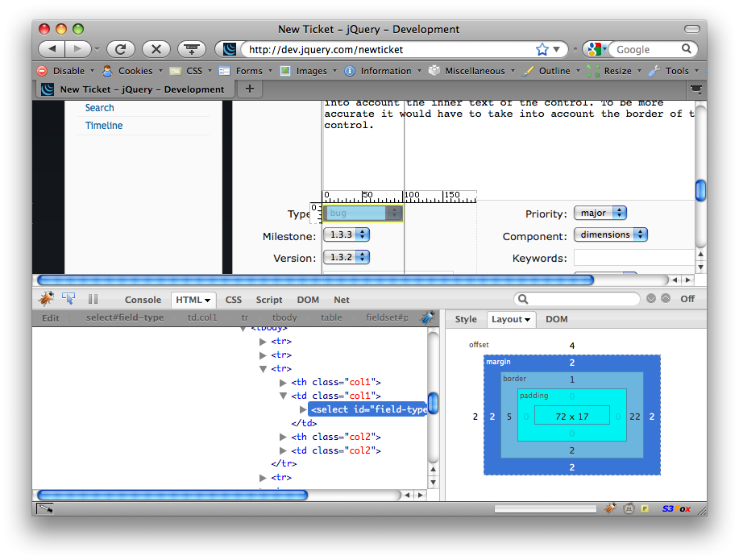This screenshot has height=560, width=739.
Task: Expand the th class col2 node
Action: pyautogui.click(x=284, y=437)
